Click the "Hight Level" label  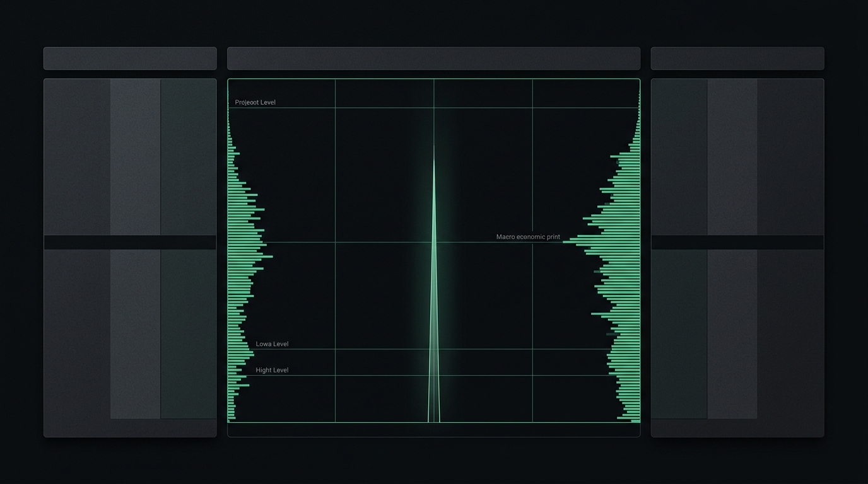tap(272, 370)
